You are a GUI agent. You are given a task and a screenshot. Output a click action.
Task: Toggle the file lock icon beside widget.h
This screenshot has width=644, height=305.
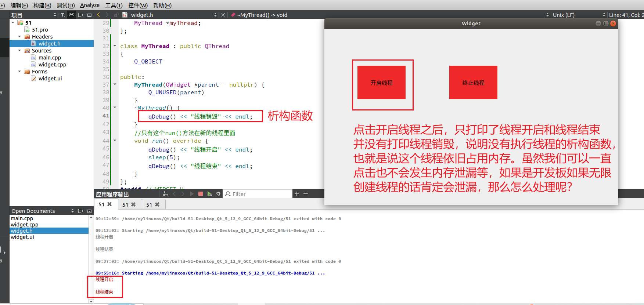pos(116,15)
